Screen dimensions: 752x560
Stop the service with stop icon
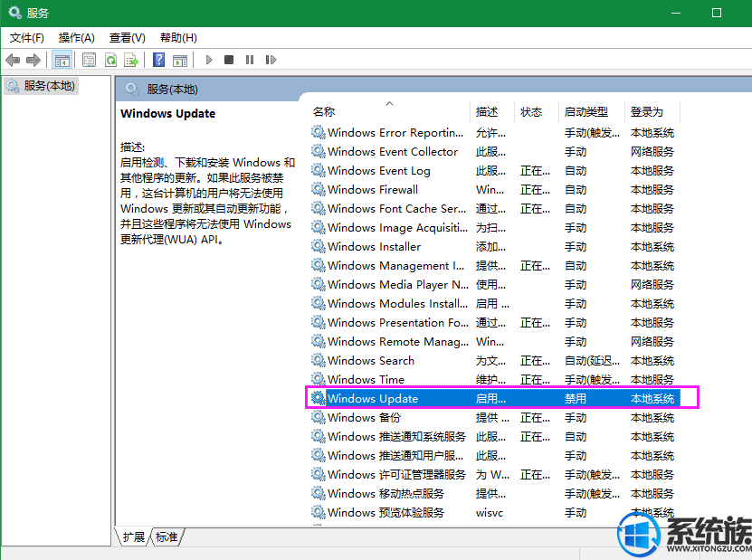pos(229,60)
